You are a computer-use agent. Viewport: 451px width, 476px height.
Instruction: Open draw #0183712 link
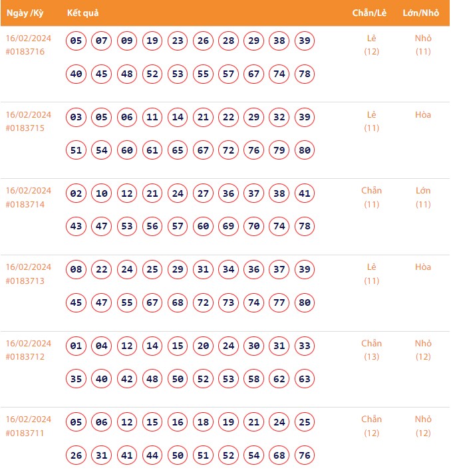click(x=25, y=357)
